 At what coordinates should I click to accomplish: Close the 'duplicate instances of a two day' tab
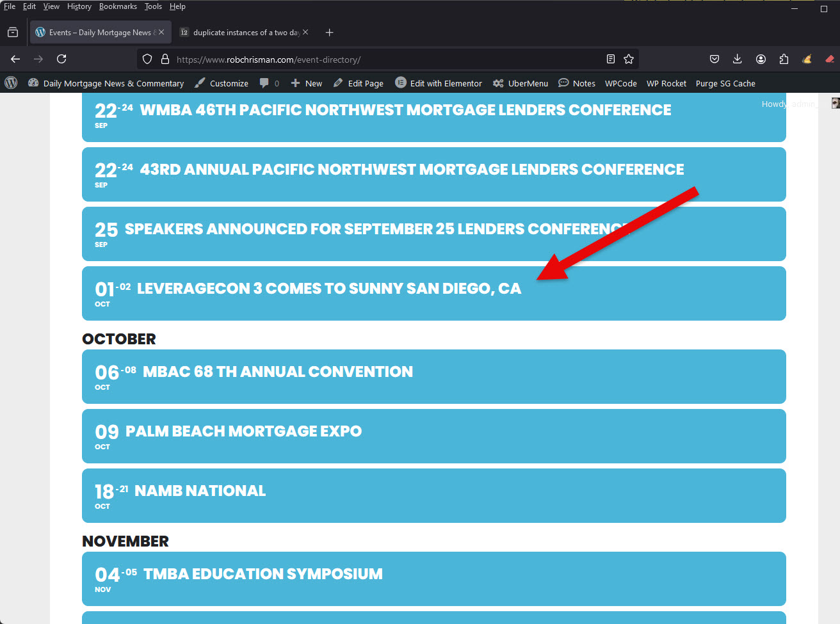305,32
